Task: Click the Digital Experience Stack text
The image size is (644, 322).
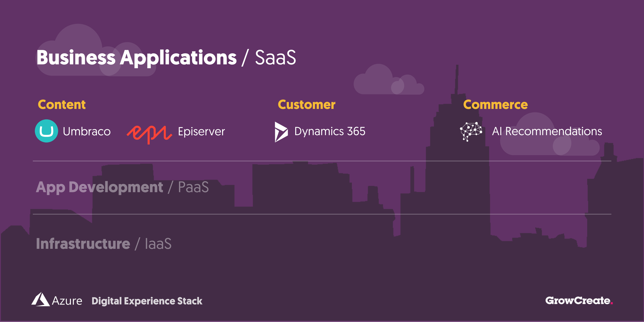Action: click(147, 301)
